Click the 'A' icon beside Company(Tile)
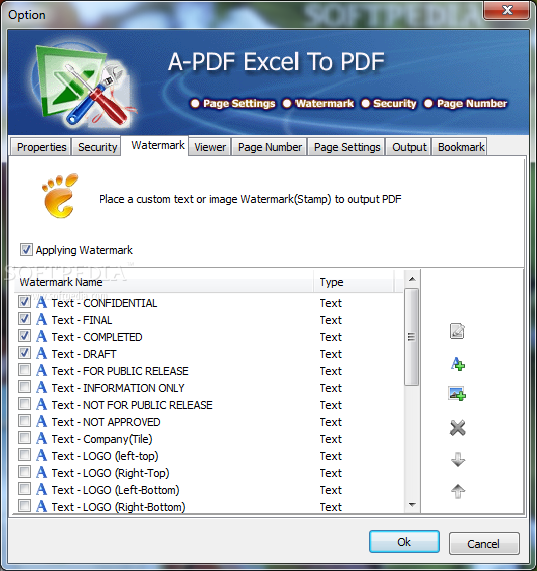 tap(42, 438)
